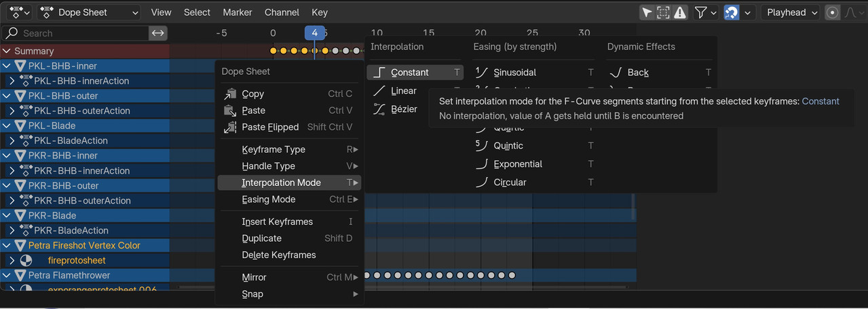Image resolution: width=868 pixels, height=309 pixels.
Task: Click the Back dynamic effect icon
Action: pyautogui.click(x=616, y=72)
